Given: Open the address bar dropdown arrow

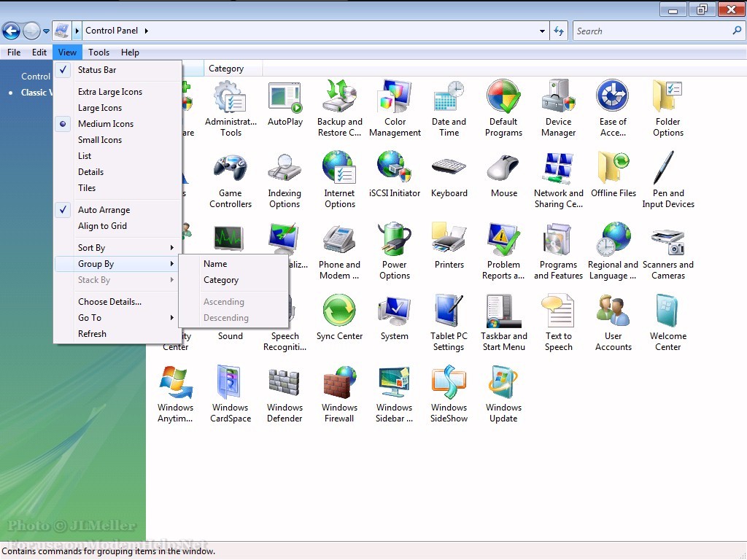Looking at the screenshot, I should pyautogui.click(x=542, y=31).
